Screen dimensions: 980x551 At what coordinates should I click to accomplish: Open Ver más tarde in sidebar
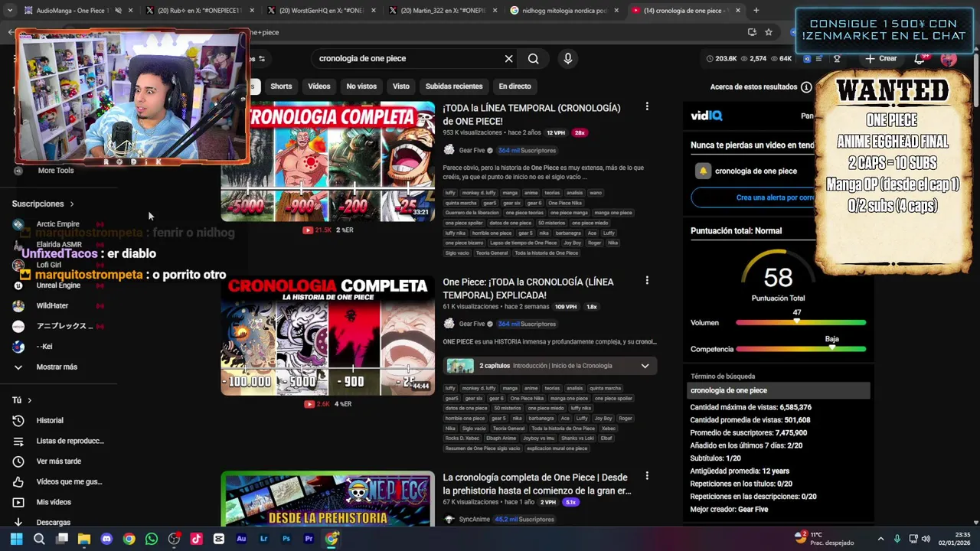coord(58,461)
